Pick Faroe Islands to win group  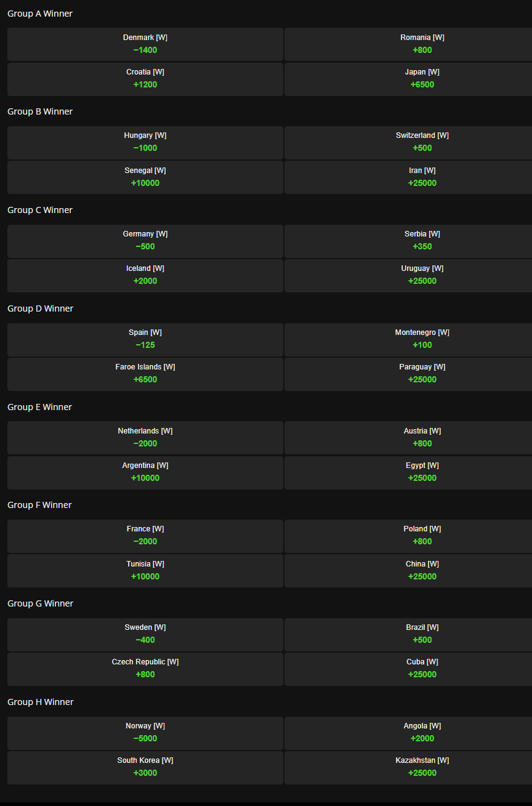point(145,374)
